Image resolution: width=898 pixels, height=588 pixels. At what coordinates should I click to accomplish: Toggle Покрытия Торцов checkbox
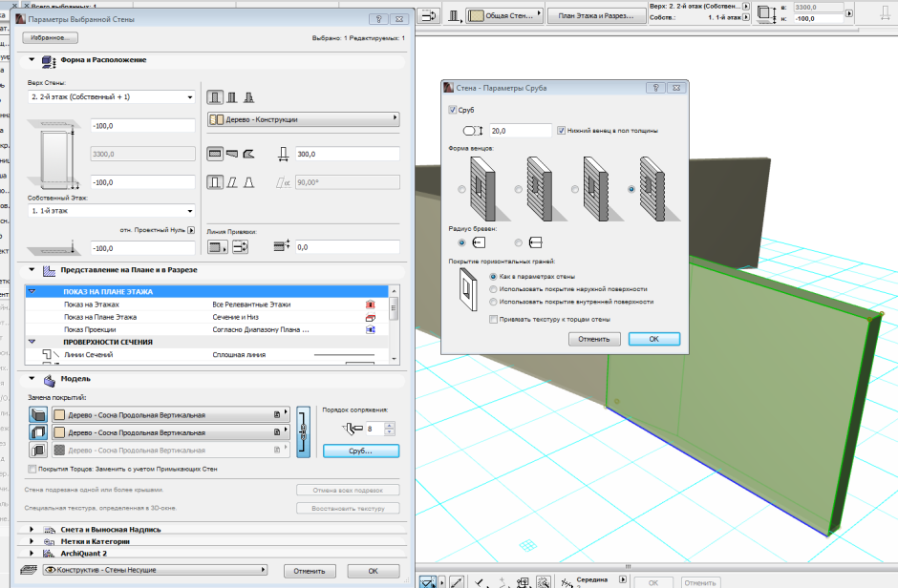[x=32, y=469]
